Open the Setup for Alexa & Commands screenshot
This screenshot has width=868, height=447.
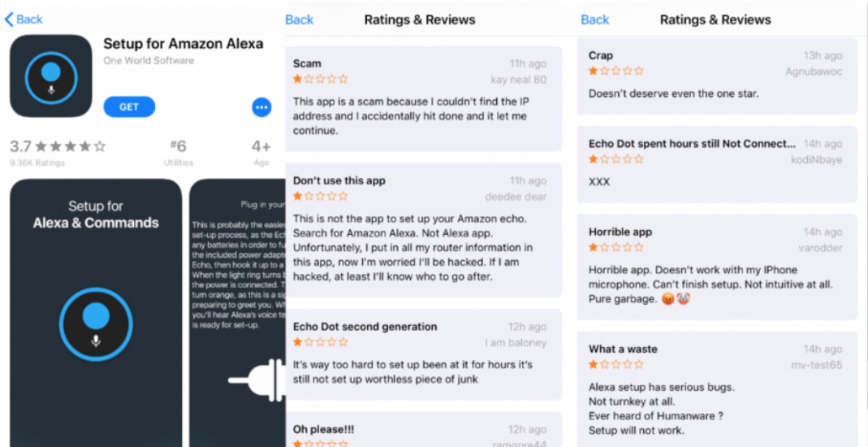coord(96,312)
